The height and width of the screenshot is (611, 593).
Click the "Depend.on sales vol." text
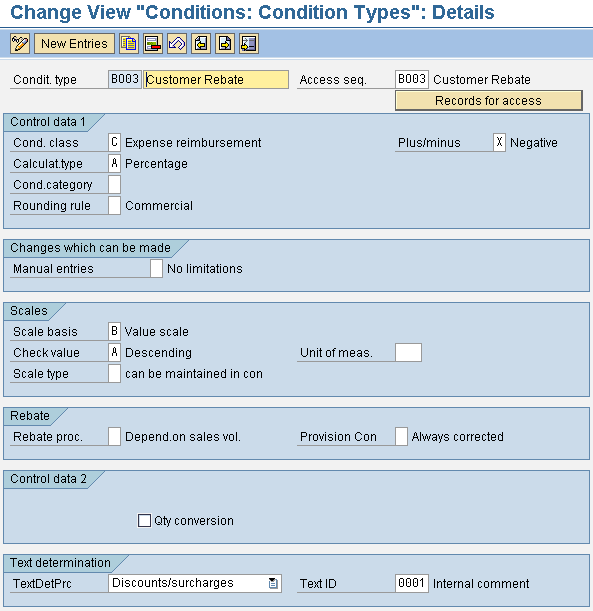183,437
